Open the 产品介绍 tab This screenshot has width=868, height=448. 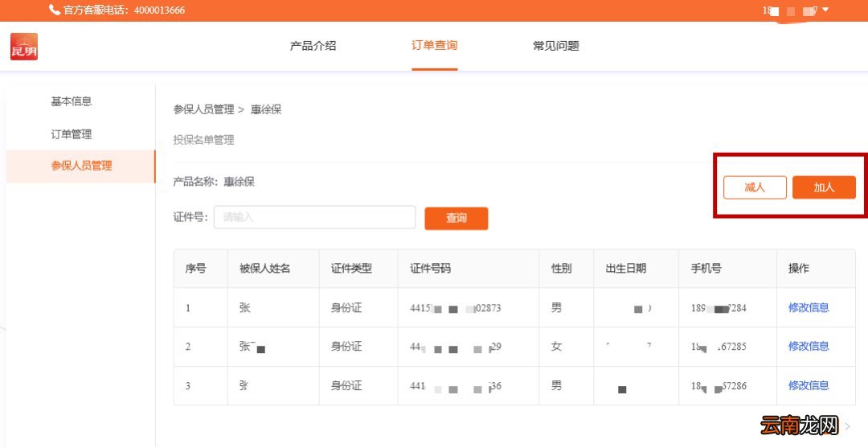(313, 46)
